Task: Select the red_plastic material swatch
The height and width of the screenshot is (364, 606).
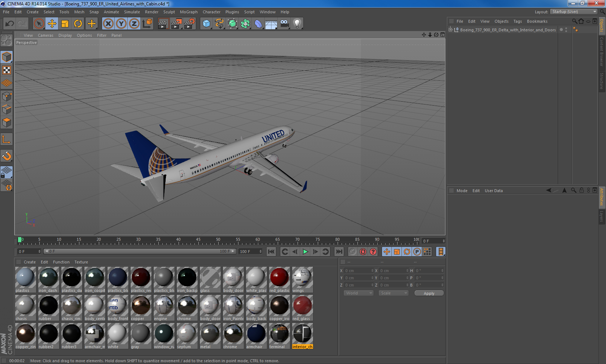Action: pos(279,280)
